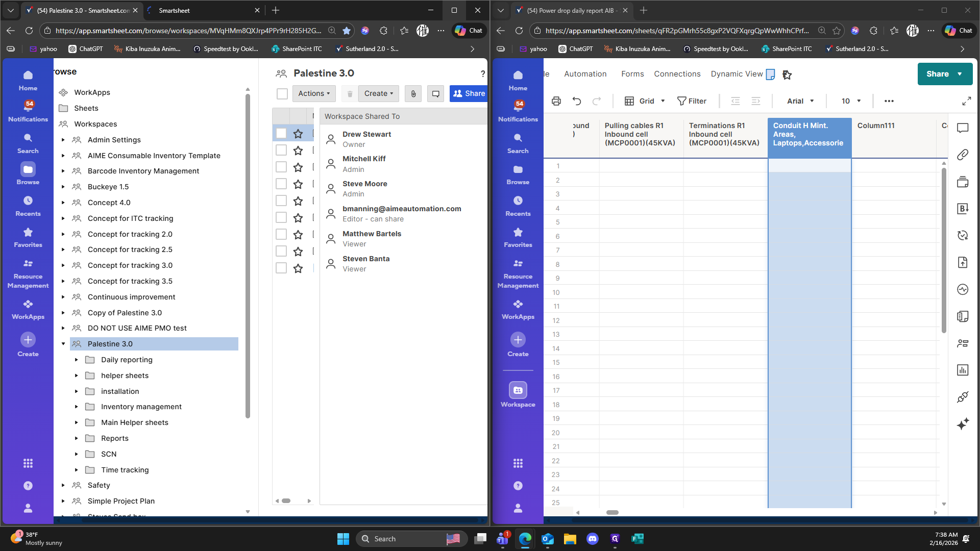980x551 pixels.
Task: Expand the Daily reporting folder
Action: tap(77, 360)
